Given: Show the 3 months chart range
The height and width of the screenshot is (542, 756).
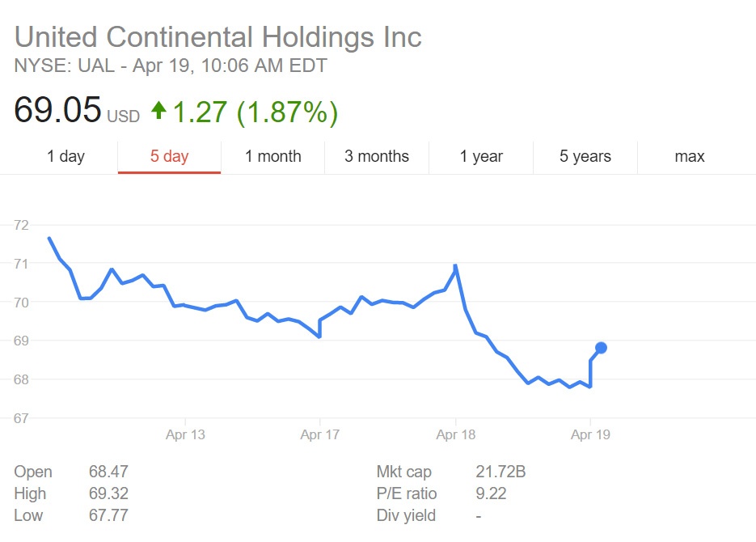Looking at the screenshot, I should (377, 157).
